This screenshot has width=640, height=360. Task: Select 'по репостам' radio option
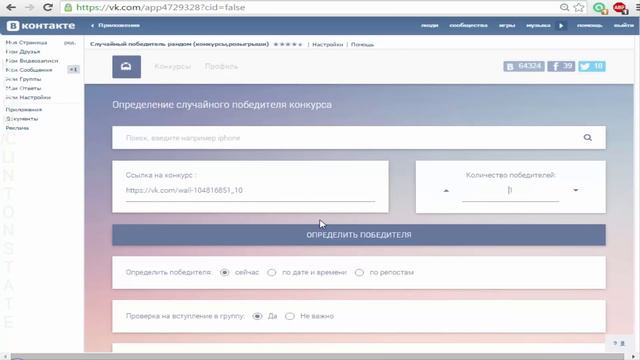(359, 272)
